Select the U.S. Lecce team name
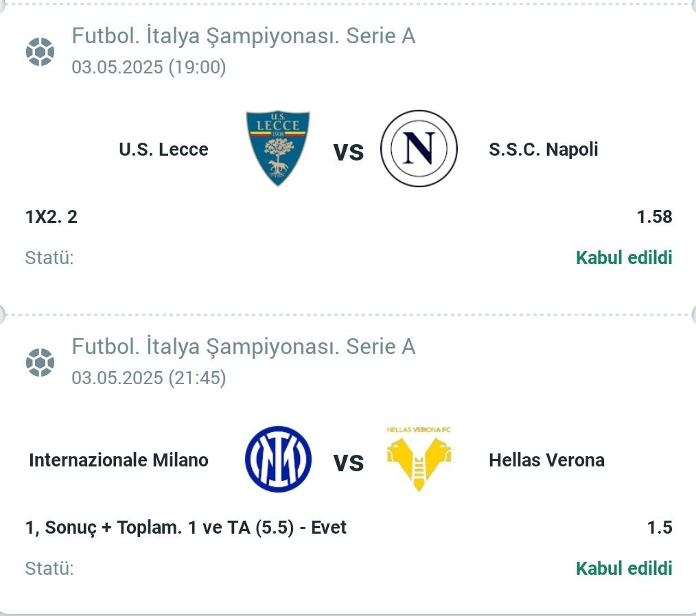 [x=164, y=150]
